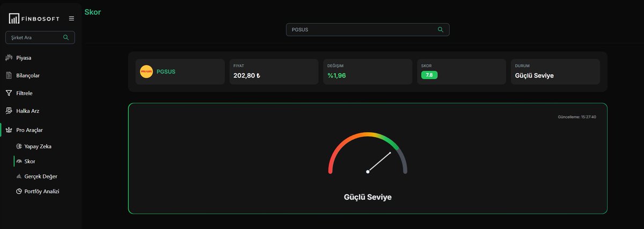Viewport: 644px width, 229px height.
Task: Collapse sidebar with hamburger menu icon
Action: [71, 19]
